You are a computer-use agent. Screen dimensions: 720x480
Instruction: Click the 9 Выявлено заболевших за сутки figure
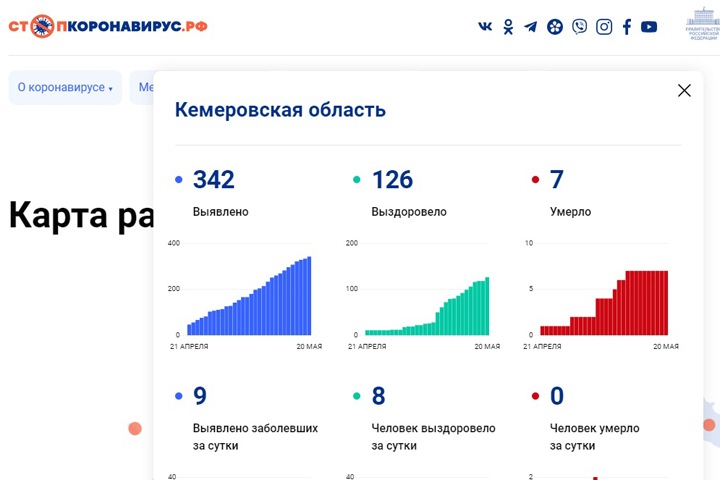click(x=200, y=396)
